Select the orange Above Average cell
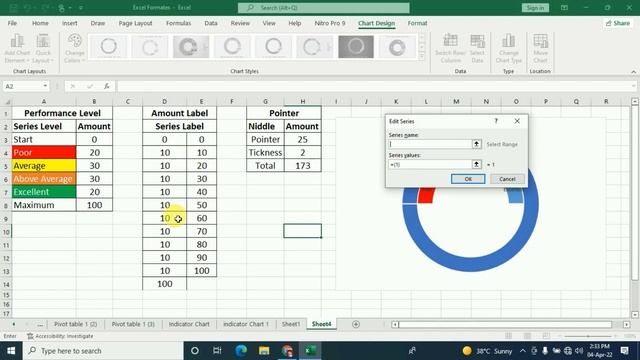Image resolution: width=640 pixels, height=360 pixels. (44, 179)
